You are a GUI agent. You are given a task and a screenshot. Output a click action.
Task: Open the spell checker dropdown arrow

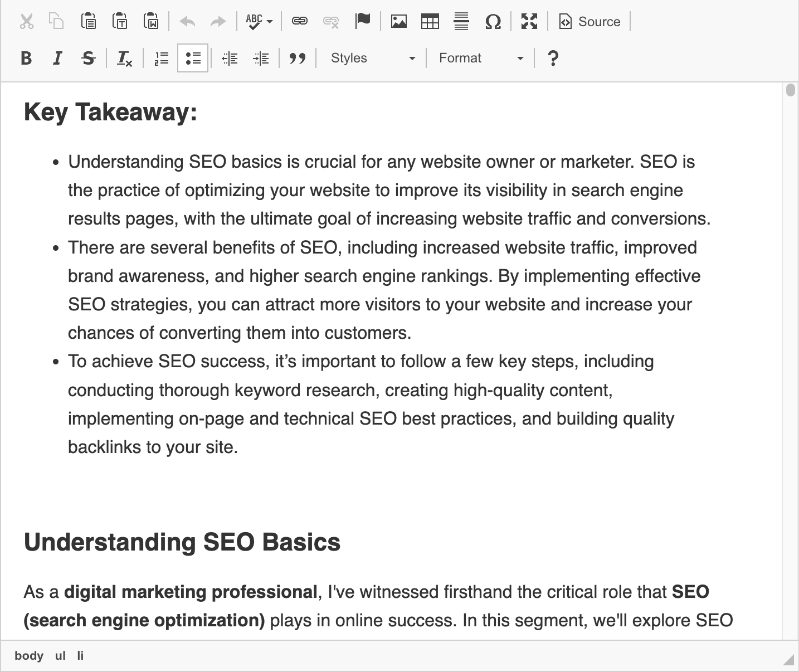[x=270, y=22]
